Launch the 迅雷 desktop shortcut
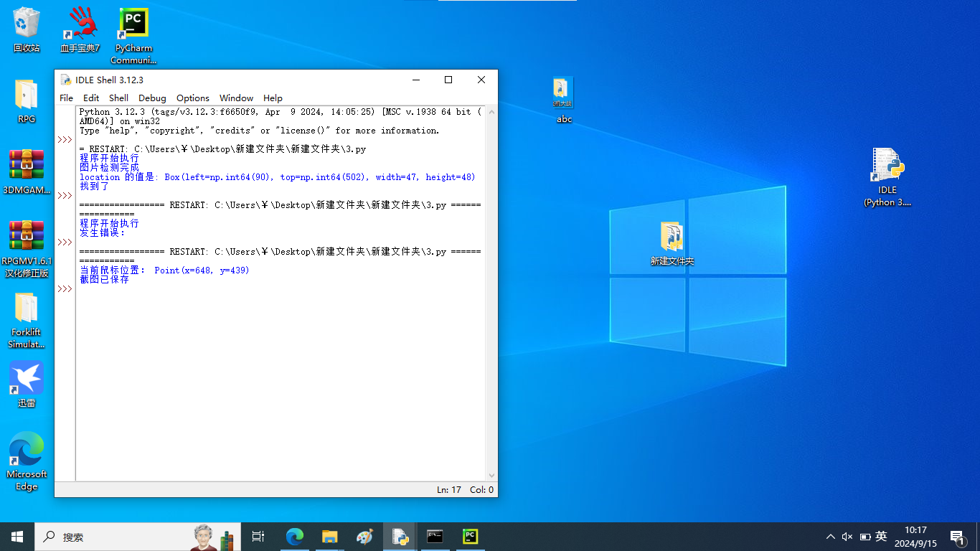The image size is (980, 551). pyautogui.click(x=27, y=384)
